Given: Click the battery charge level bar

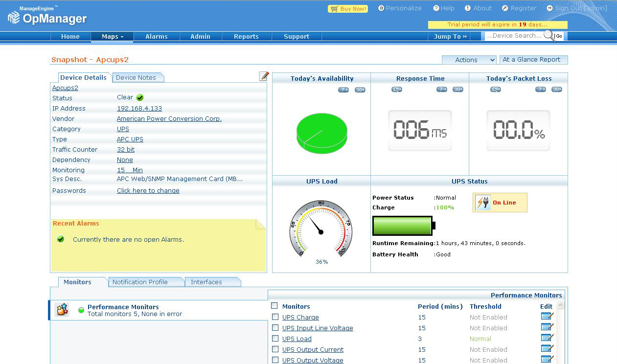Looking at the screenshot, I should click(x=404, y=226).
